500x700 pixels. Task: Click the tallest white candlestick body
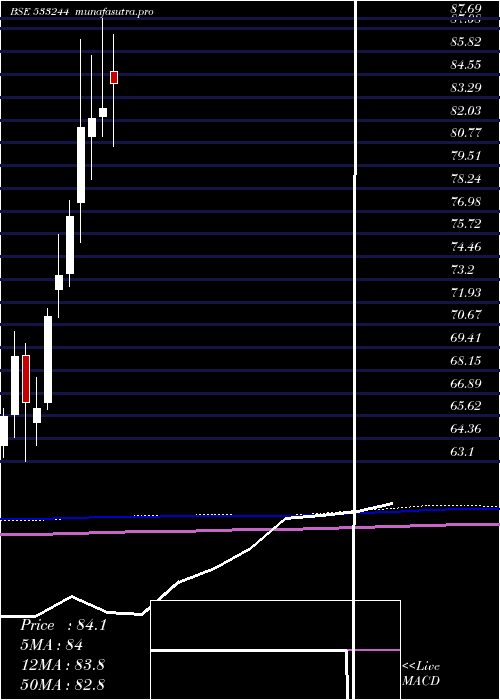coord(48,359)
